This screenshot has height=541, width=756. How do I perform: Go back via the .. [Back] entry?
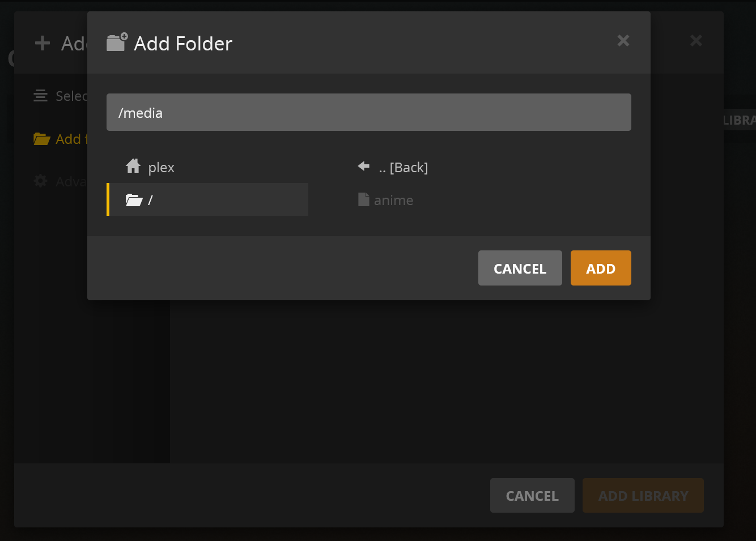(403, 168)
